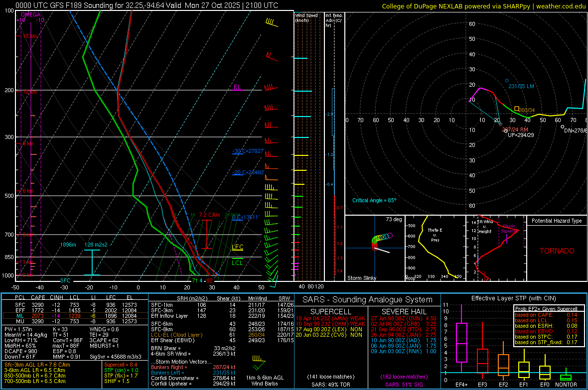
Task: Click the Theta-E v. Pres panel title
Action: pyautogui.click(x=435, y=235)
